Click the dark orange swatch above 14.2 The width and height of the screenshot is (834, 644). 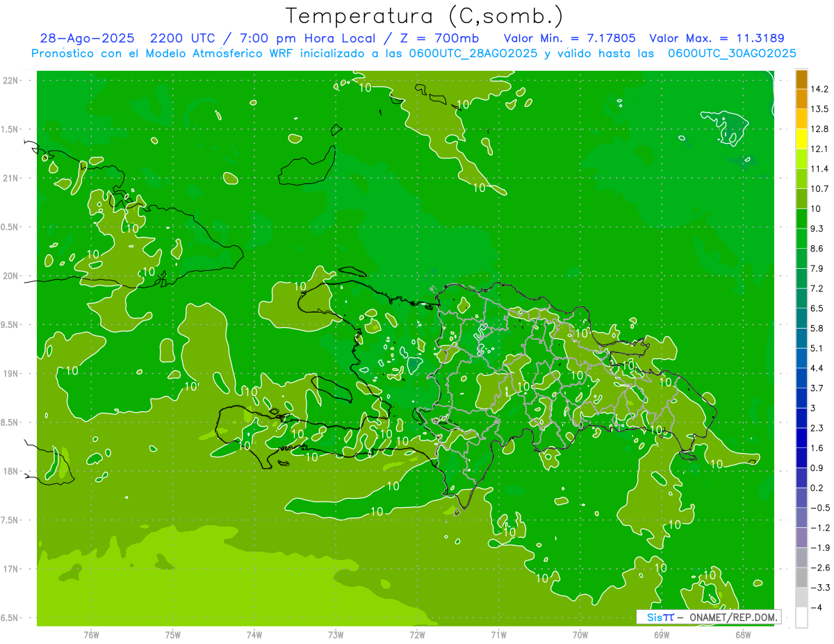(801, 79)
